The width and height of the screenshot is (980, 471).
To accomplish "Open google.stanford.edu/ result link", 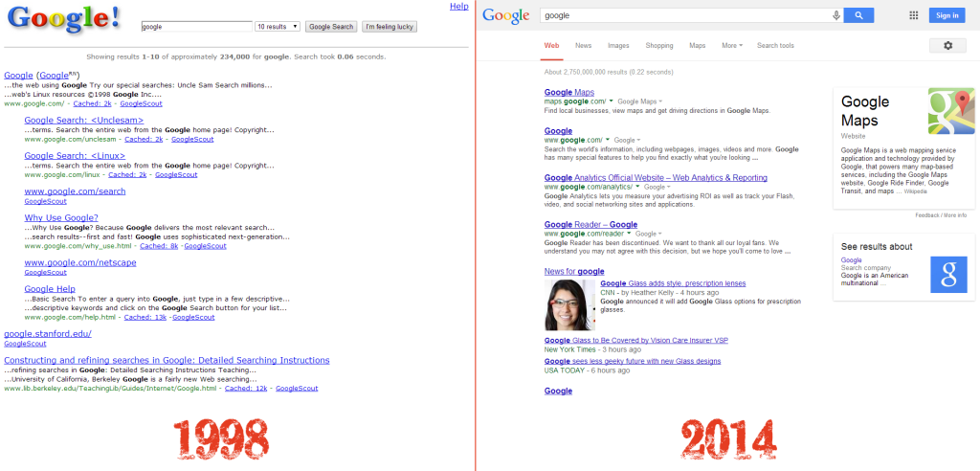I will tap(48, 334).
